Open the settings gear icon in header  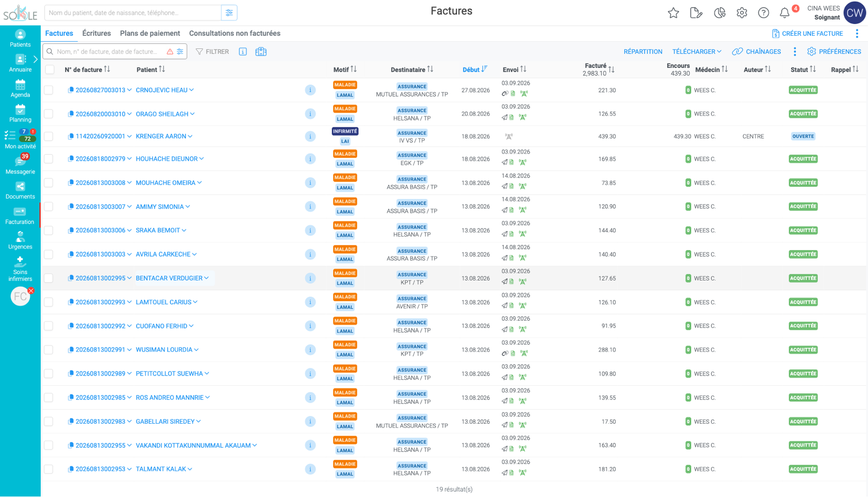[742, 12]
